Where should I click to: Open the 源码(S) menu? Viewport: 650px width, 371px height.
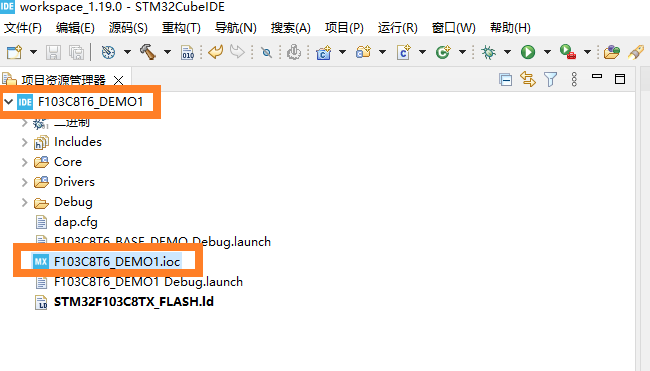click(128, 28)
